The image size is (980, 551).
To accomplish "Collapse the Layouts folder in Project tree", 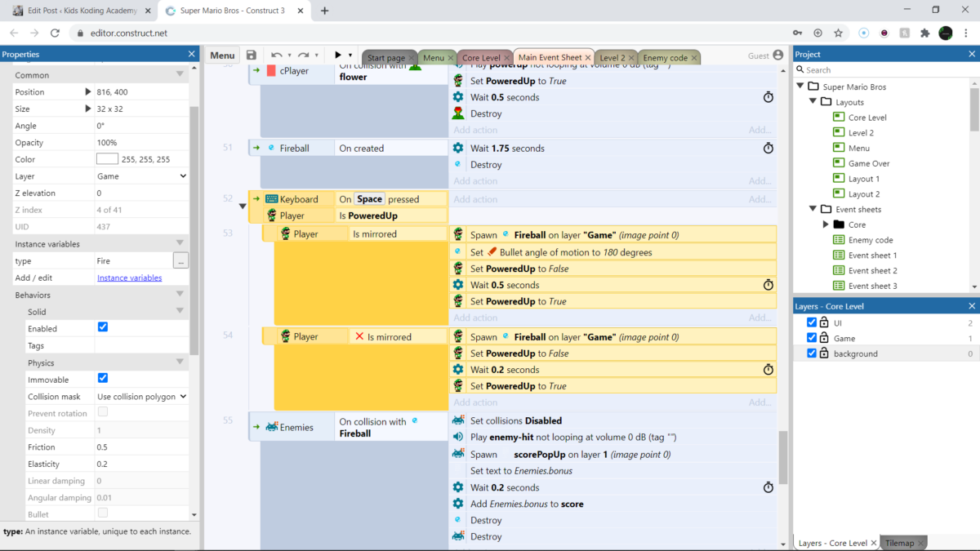I will (x=813, y=102).
